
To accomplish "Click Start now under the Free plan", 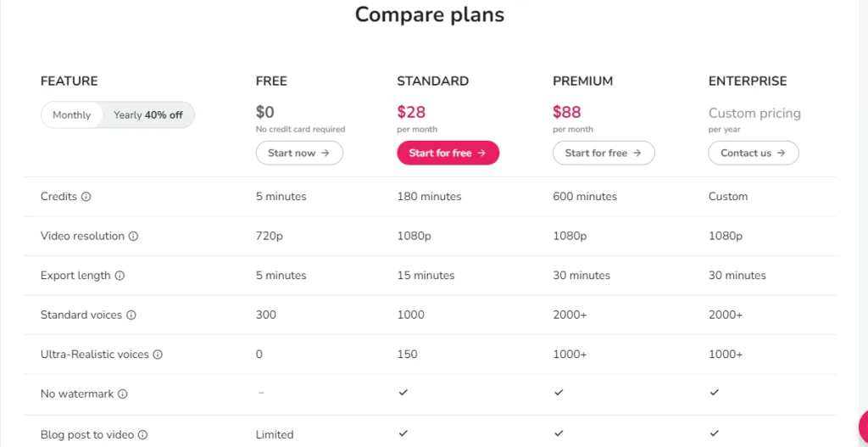I will 299,153.
